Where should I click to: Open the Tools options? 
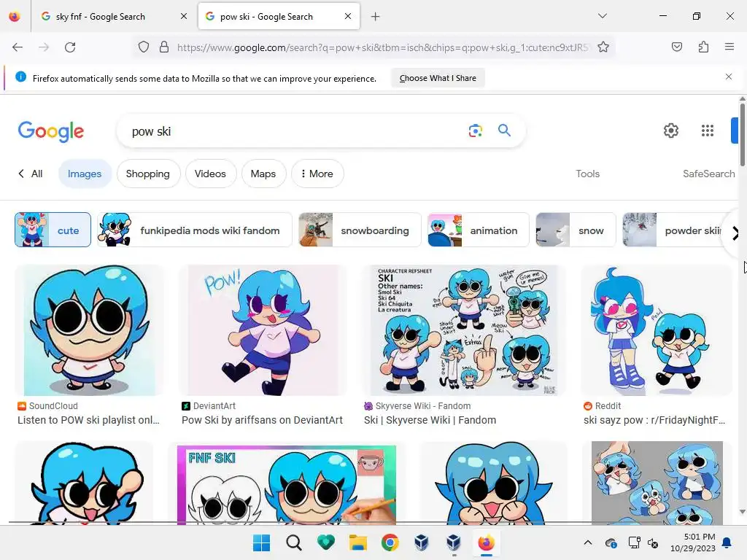pos(587,174)
